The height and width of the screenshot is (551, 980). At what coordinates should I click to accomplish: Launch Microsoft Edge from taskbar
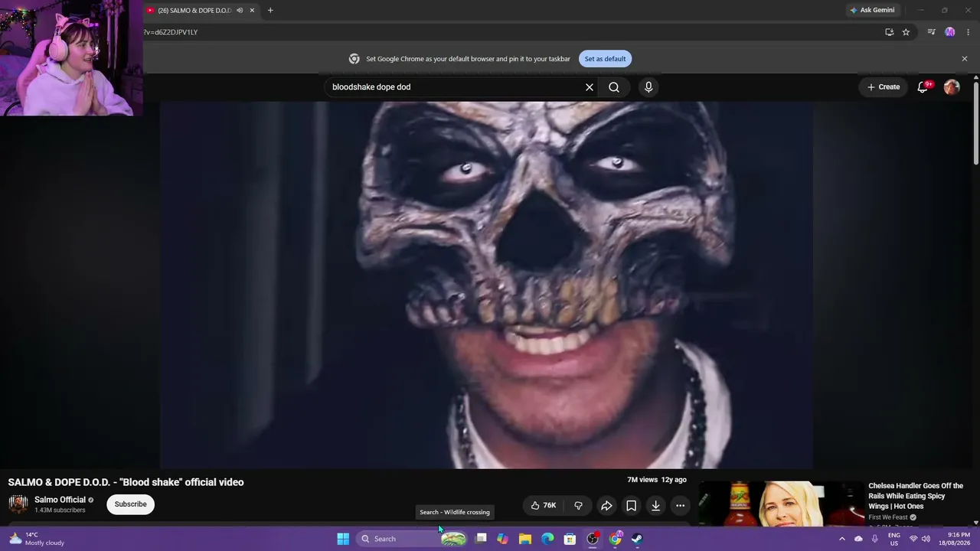pyautogui.click(x=547, y=539)
